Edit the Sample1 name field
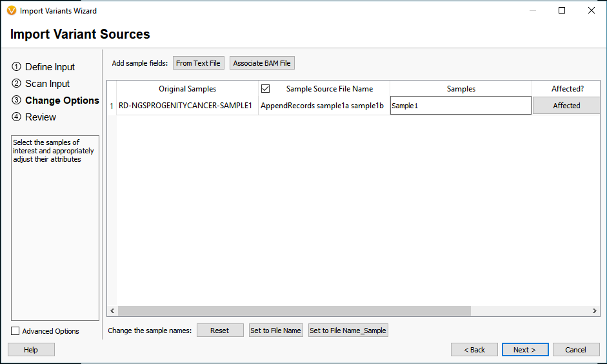607x364 pixels. point(461,106)
